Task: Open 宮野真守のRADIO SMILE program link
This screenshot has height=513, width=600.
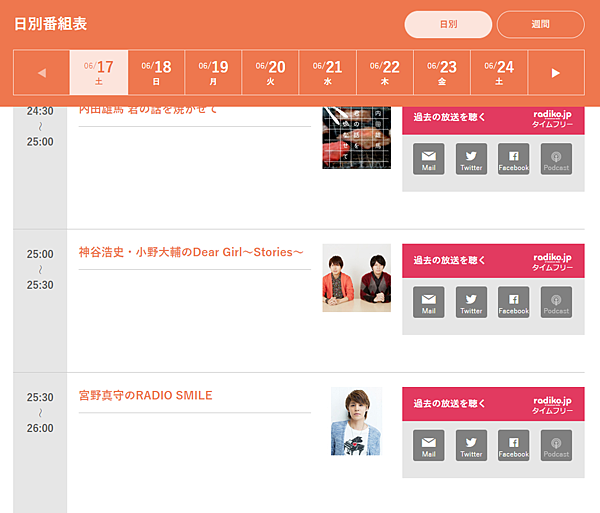Action: (145, 395)
